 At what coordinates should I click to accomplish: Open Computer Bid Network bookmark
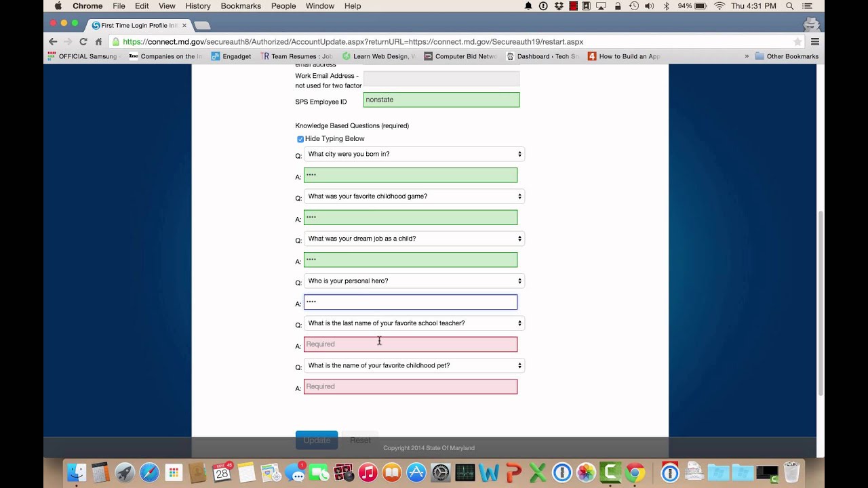tap(460, 56)
